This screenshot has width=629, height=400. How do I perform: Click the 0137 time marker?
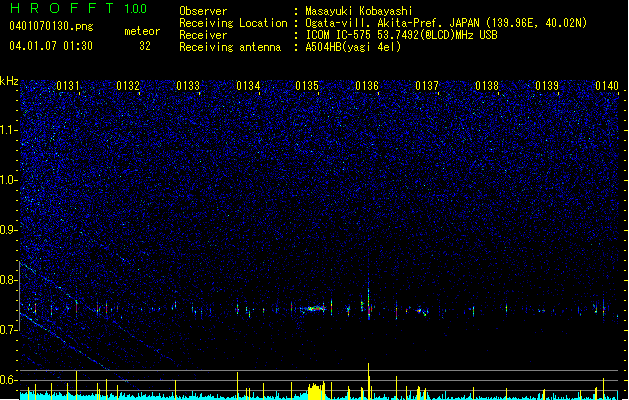427,86
